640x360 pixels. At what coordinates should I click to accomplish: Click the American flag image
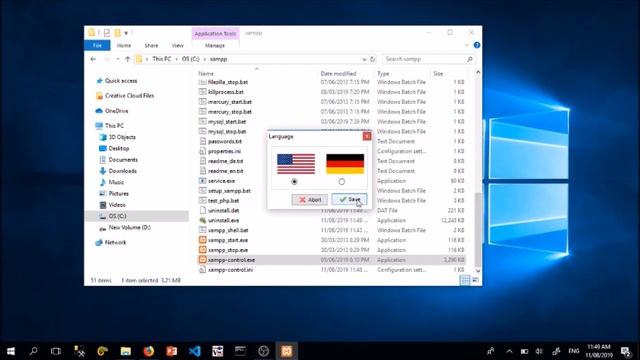coord(296,164)
